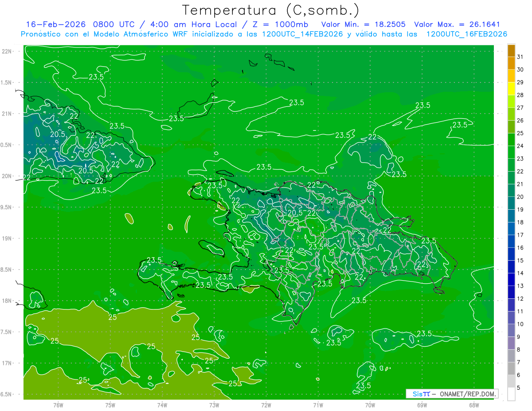The width and height of the screenshot is (532, 411).
Task: Pick the orange colorbar swatch between 30 and 31
Action: pyautogui.click(x=511, y=63)
